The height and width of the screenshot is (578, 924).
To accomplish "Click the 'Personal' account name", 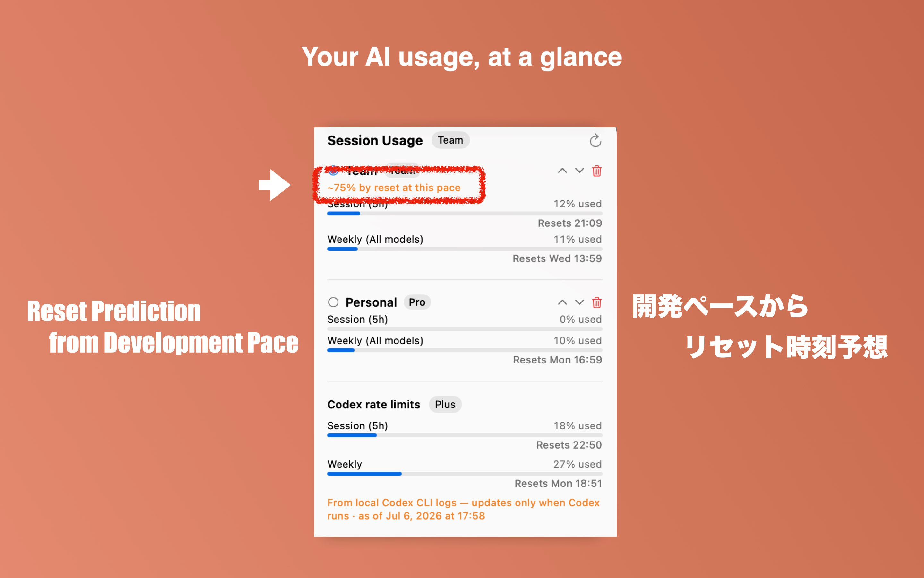I will click(x=371, y=302).
